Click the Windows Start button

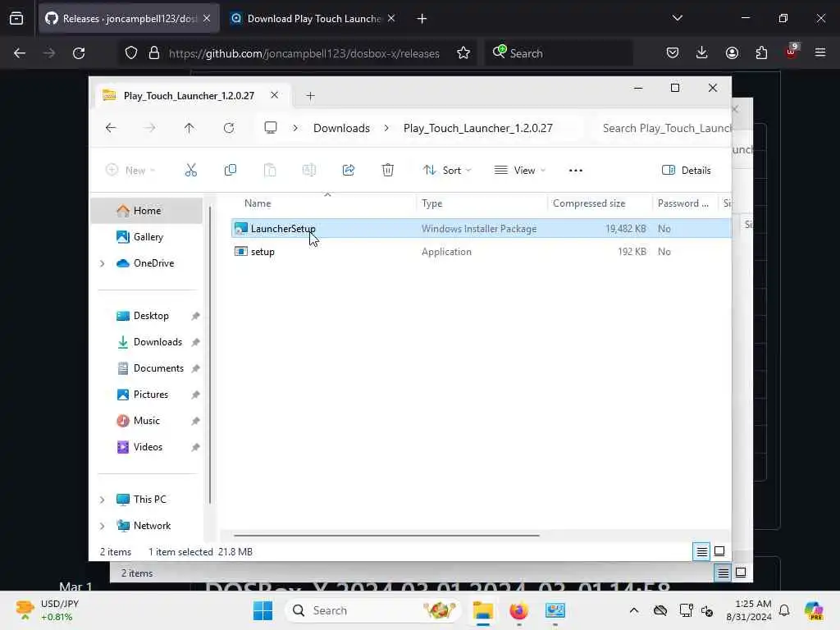click(262, 610)
